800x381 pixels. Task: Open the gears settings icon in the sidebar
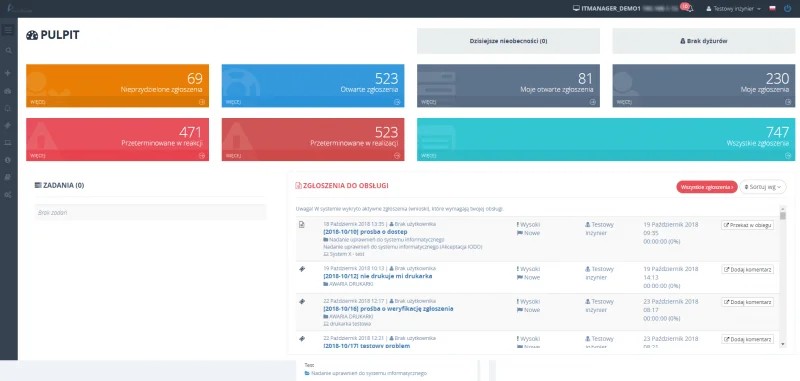tap(8, 194)
